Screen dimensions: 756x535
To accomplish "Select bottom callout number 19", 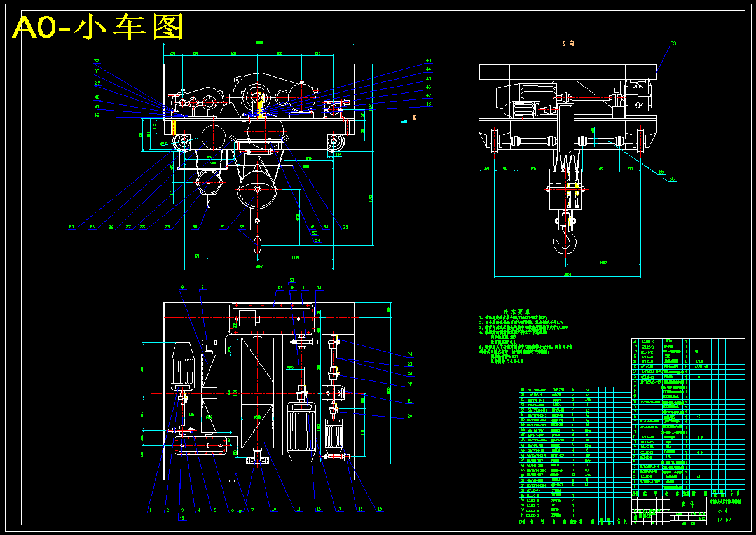I will [x=380, y=508].
